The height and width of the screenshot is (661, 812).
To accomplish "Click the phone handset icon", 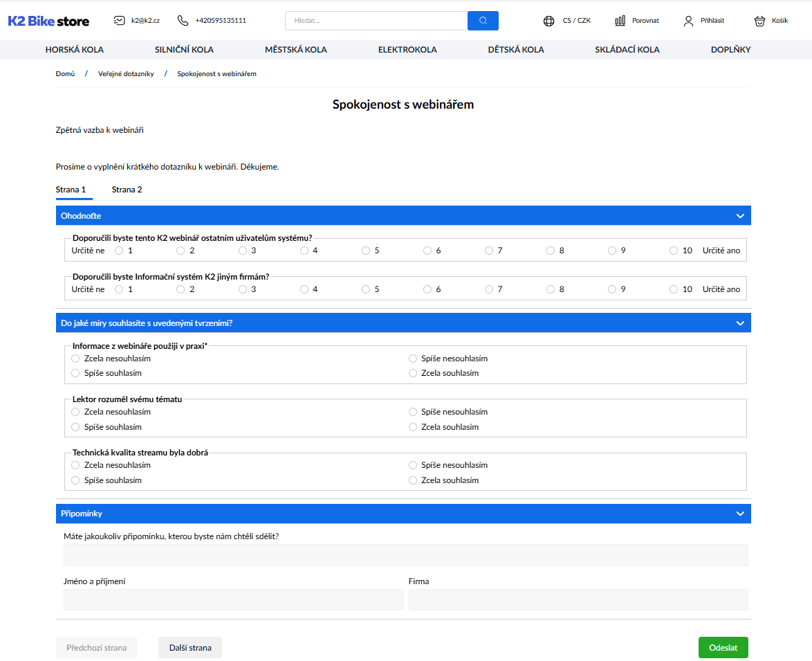I will pos(183,21).
